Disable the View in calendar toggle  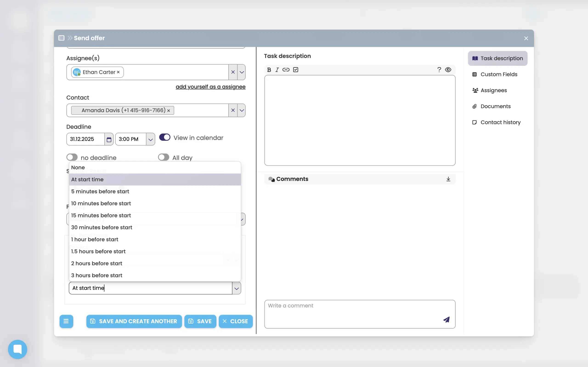(165, 137)
